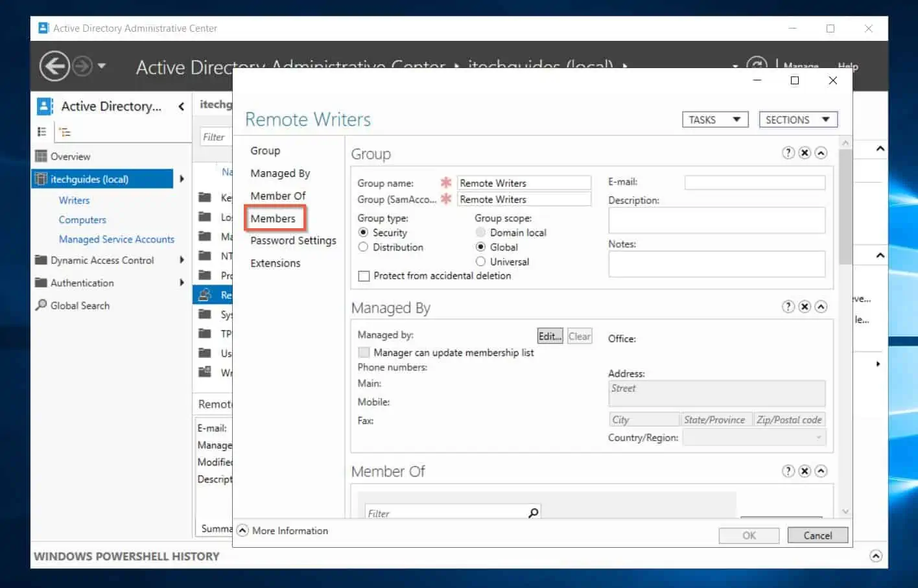Jump to the Members section

click(273, 218)
